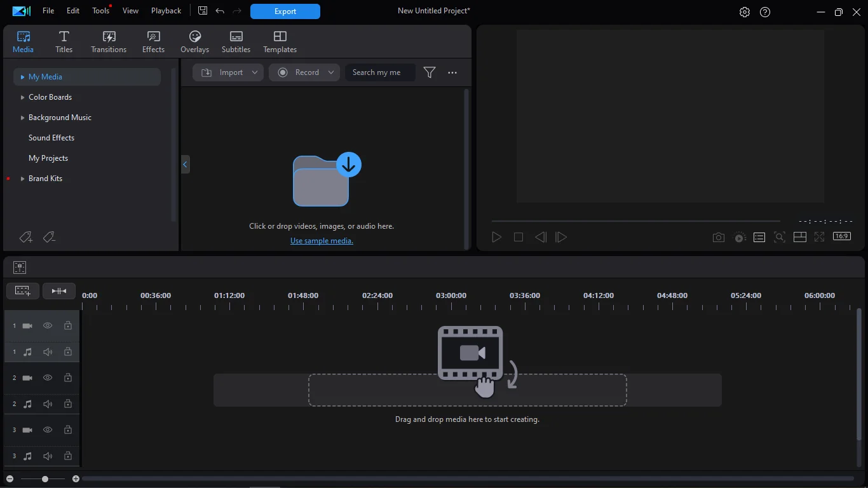The image size is (868, 488).
Task: Expand the Color Boards tree item
Action: 22,97
